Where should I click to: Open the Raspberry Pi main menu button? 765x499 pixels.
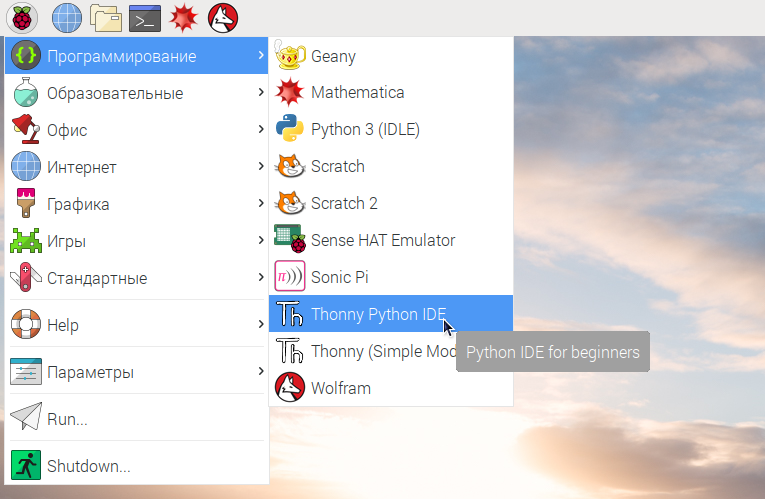click(22, 18)
